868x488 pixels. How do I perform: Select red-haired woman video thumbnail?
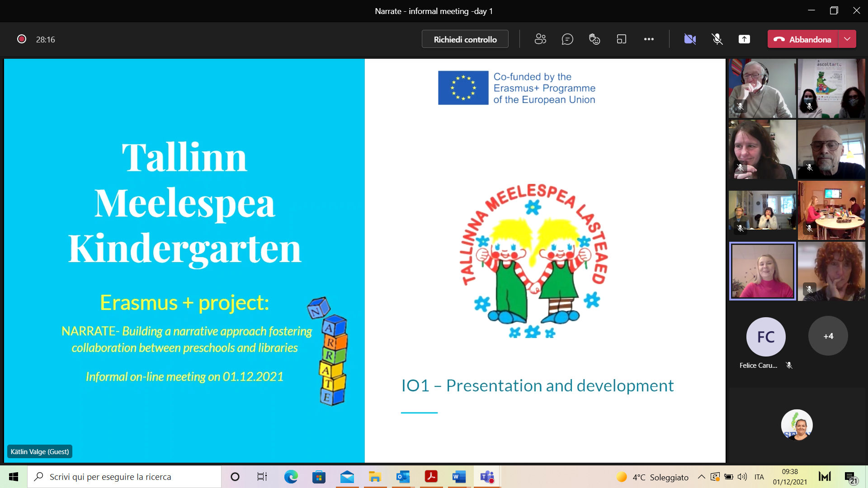tap(831, 271)
